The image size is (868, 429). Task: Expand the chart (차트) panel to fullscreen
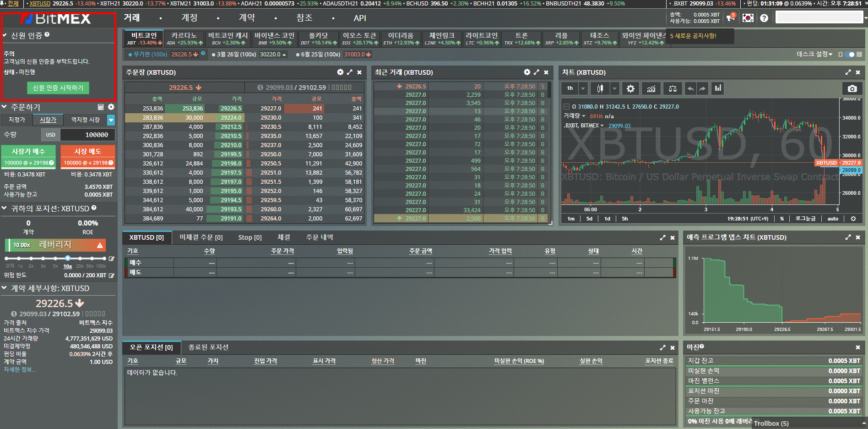(848, 72)
